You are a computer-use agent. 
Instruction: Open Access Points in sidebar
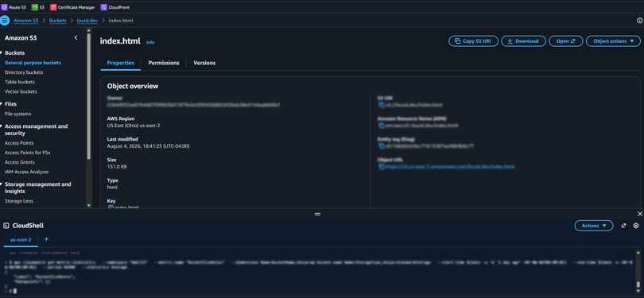pyautogui.click(x=19, y=143)
